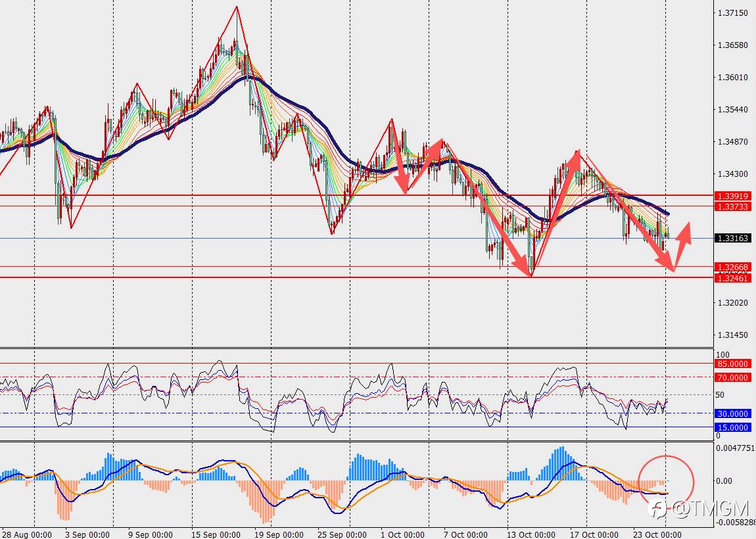Click the 1.34870 price axis label

click(x=733, y=142)
